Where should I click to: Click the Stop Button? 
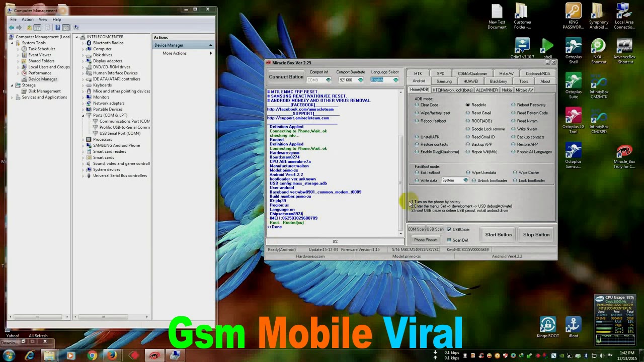tap(536, 235)
